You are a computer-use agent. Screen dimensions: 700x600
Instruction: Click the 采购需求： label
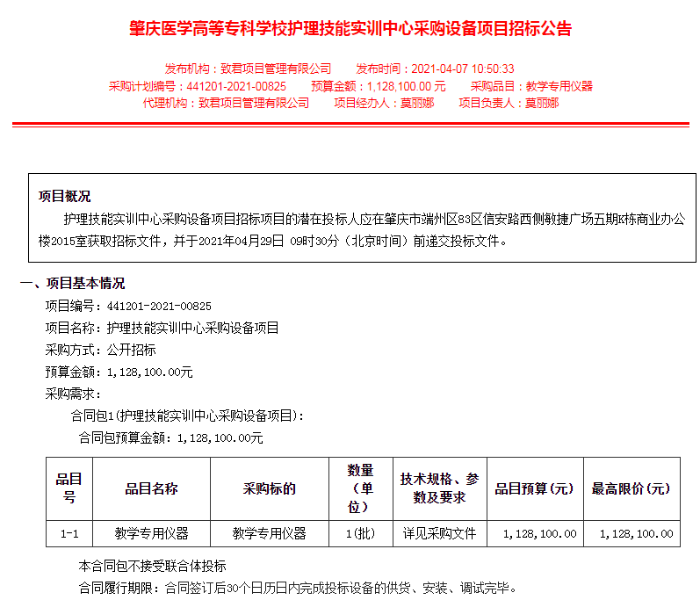[73, 394]
